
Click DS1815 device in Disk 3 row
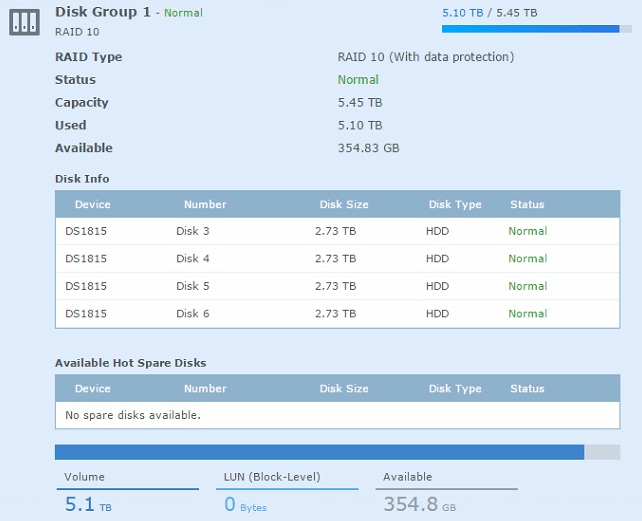(86, 231)
